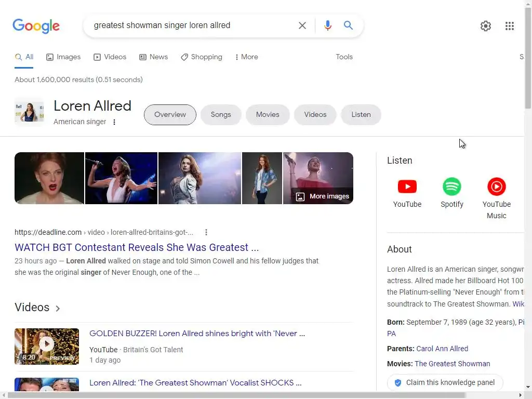This screenshot has width=532, height=399.
Task: Play the Golden Buzzer video thumbnail
Action: [47, 347]
